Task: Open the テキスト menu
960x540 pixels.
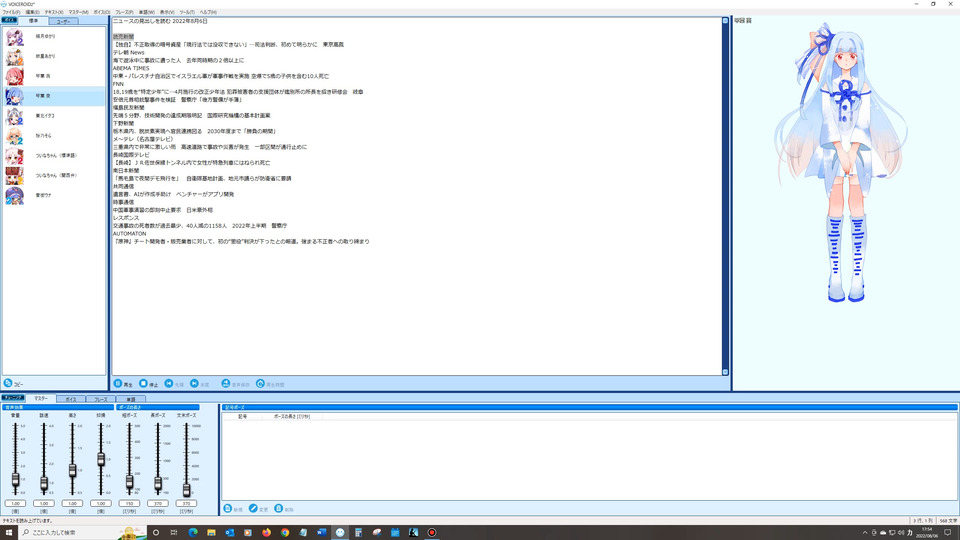Action: (x=54, y=12)
